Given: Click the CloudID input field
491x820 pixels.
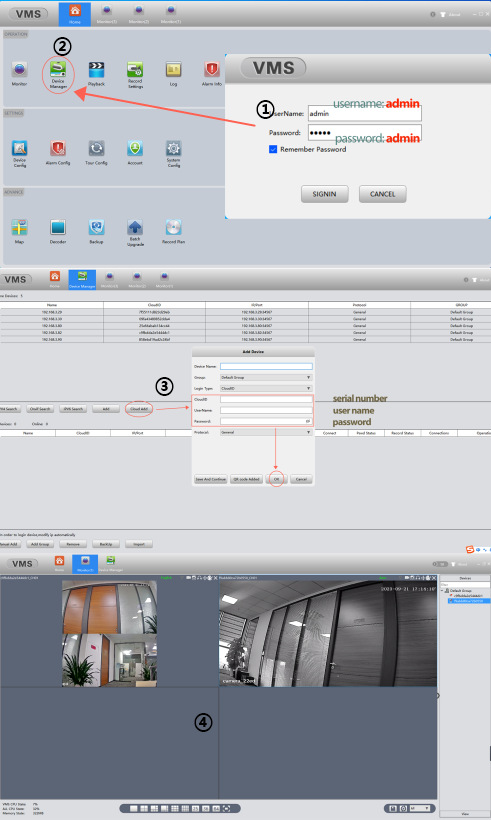Looking at the screenshot, I should tap(266, 399).
